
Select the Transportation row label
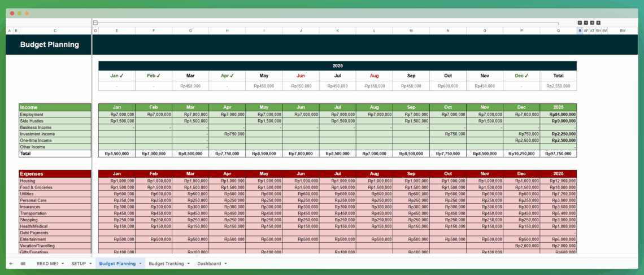55,213
